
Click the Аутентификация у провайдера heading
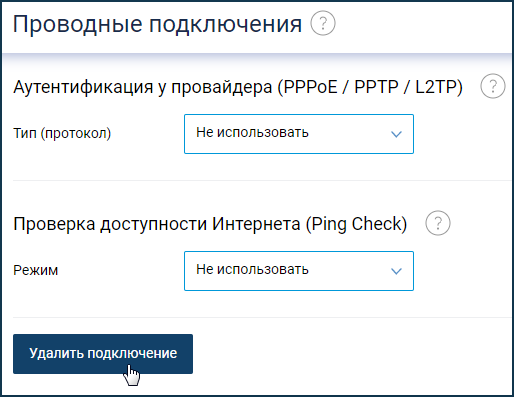coord(238,87)
